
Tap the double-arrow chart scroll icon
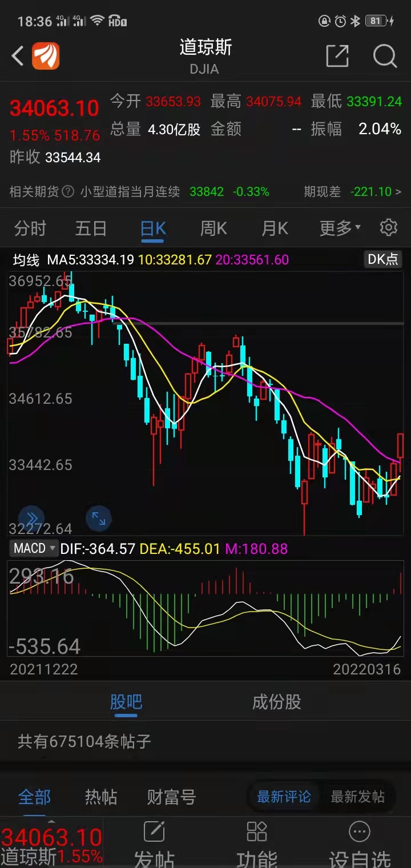31,519
